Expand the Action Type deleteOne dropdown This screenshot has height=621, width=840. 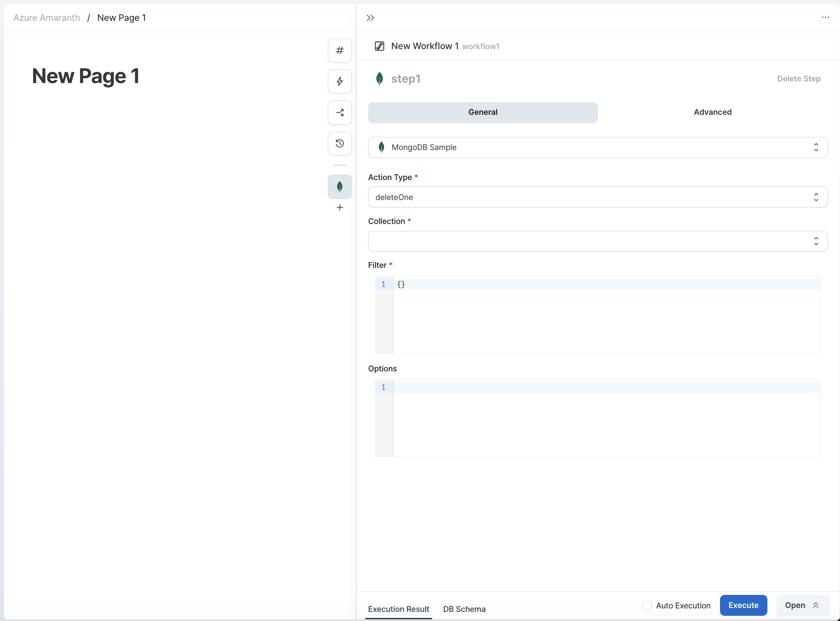click(x=595, y=197)
